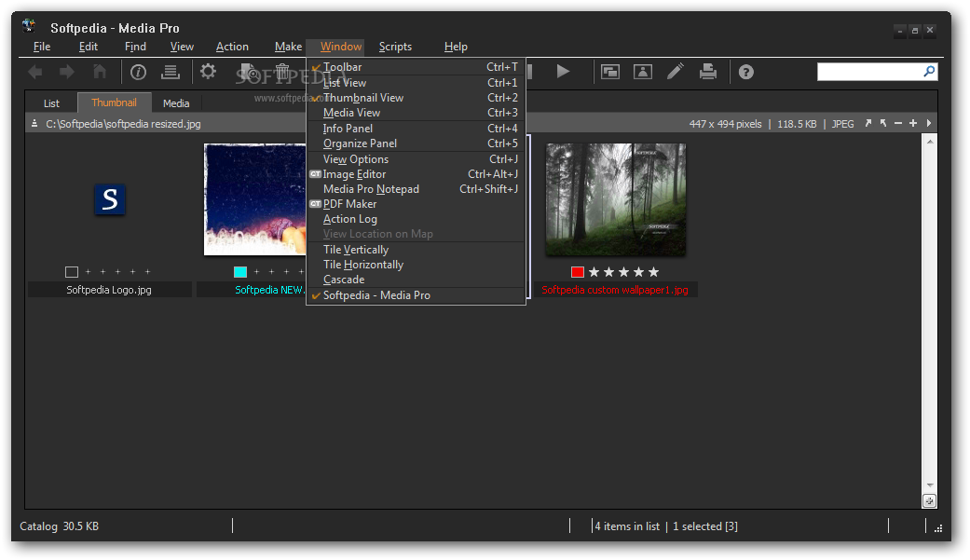Open the Find menu

click(135, 47)
